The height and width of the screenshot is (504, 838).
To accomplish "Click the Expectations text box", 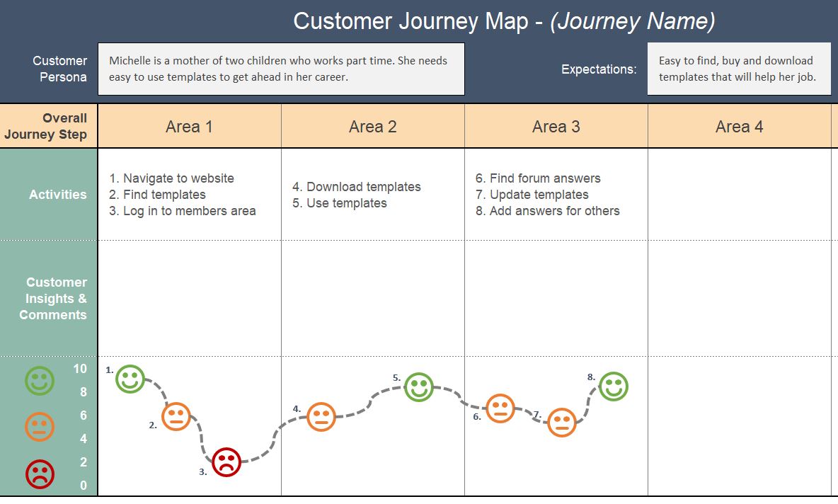I will coord(738,69).
